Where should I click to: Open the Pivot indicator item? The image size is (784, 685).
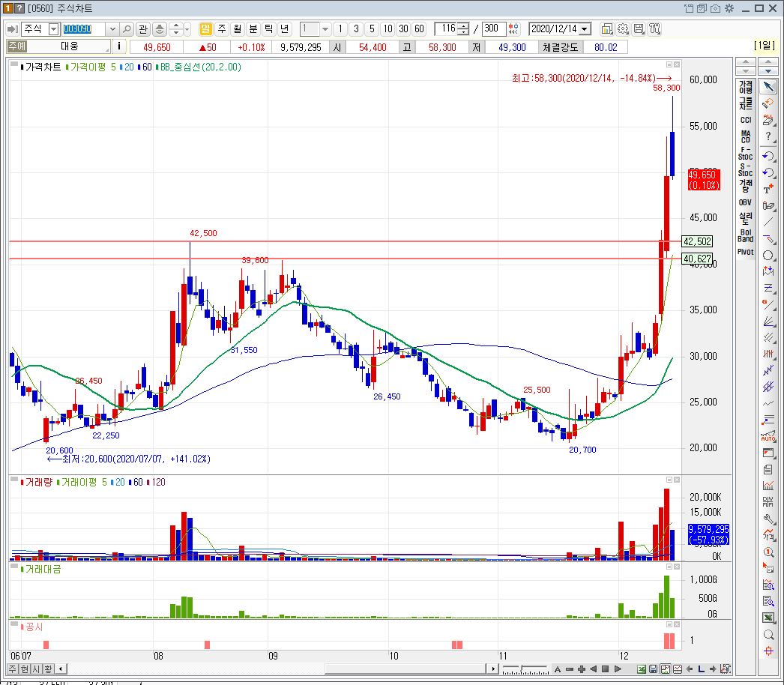[x=746, y=252]
